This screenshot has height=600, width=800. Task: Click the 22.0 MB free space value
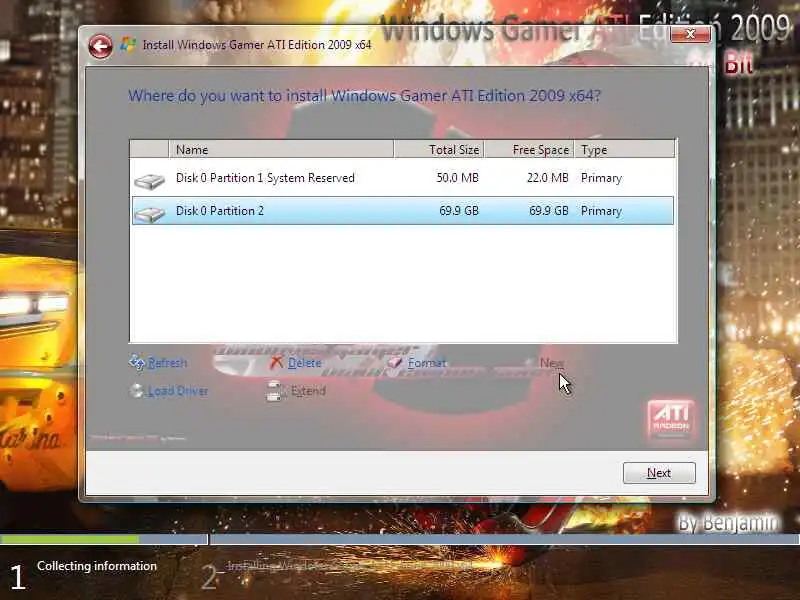point(547,178)
